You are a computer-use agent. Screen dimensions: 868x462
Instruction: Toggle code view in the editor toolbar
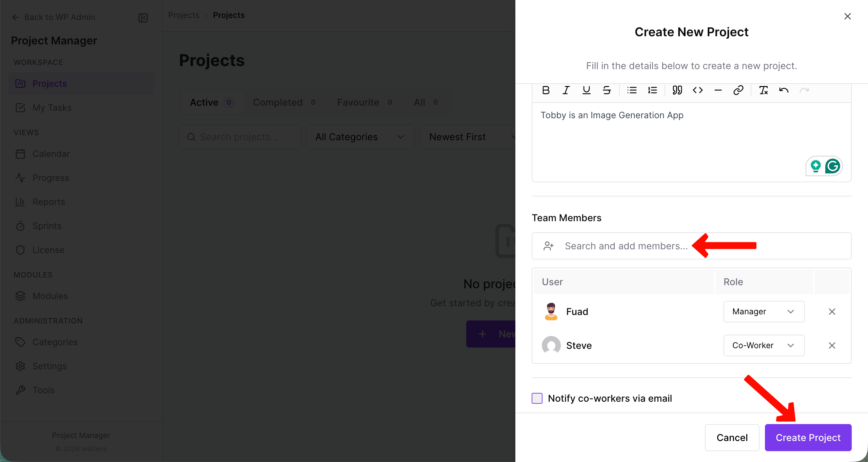pyautogui.click(x=697, y=90)
